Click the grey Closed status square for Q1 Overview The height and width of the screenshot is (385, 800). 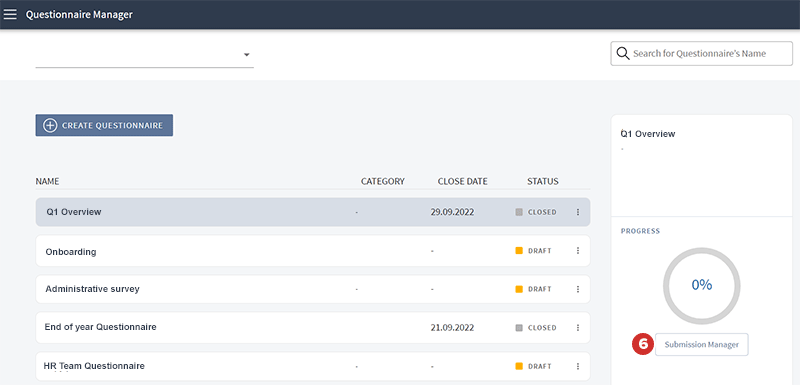(519, 212)
